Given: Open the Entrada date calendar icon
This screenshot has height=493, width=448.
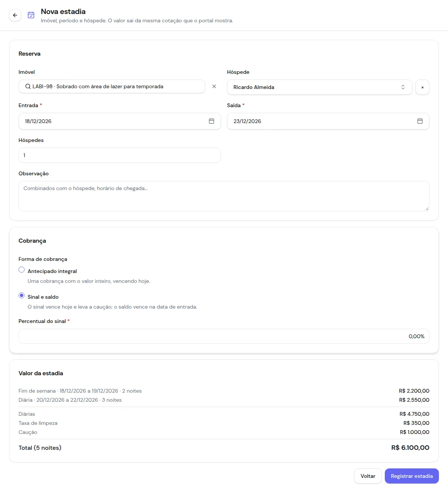Looking at the screenshot, I should [x=212, y=121].
